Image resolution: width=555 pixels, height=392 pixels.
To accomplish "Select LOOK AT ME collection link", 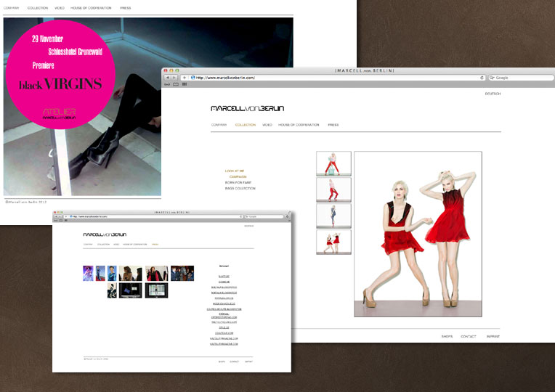I will pos(235,171).
